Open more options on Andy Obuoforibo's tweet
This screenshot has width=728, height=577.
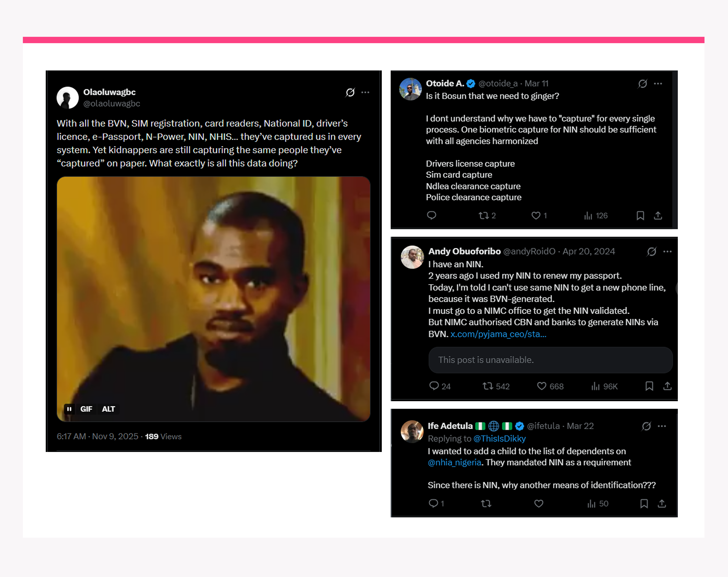667,251
